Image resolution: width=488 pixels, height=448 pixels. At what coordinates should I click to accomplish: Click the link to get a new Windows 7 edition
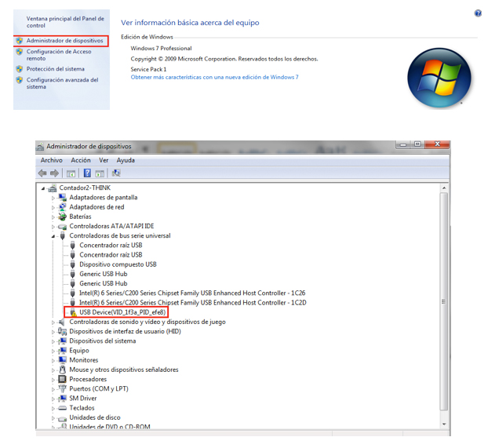(214, 78)
